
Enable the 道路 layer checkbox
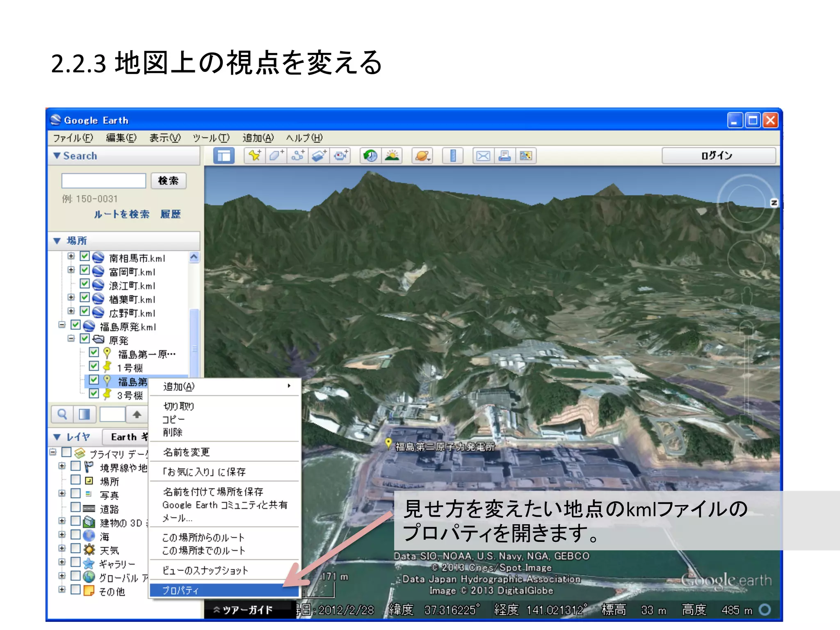click(x=75, y=507)
